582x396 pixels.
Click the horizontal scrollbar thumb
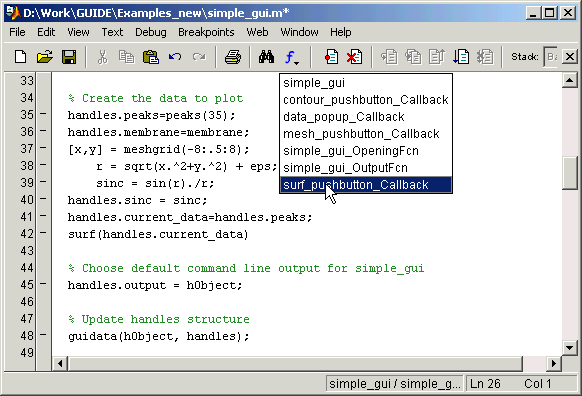pyautogui.click(x=295, y=363)
